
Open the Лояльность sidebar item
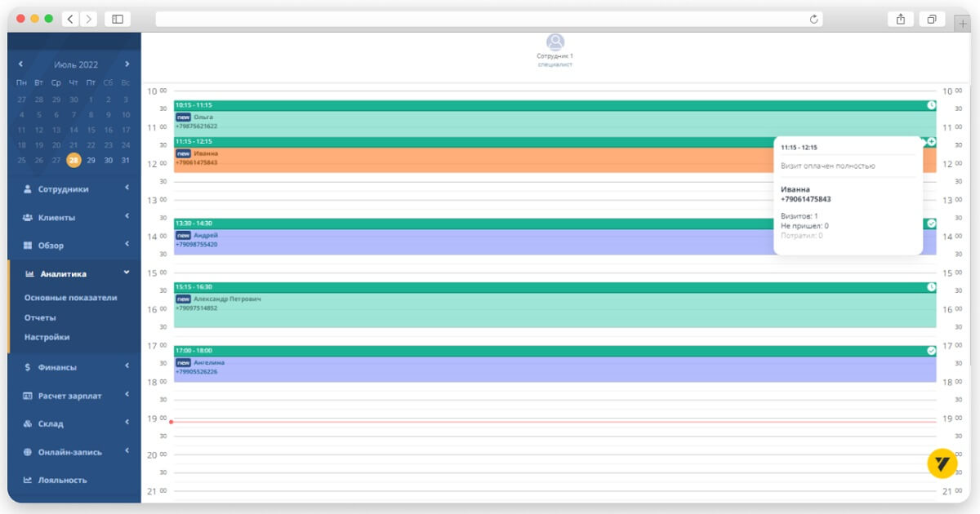[62, 480]
